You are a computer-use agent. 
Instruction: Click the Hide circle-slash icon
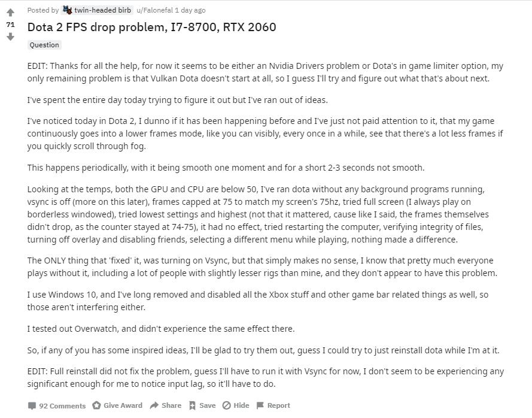click(227, 405)
